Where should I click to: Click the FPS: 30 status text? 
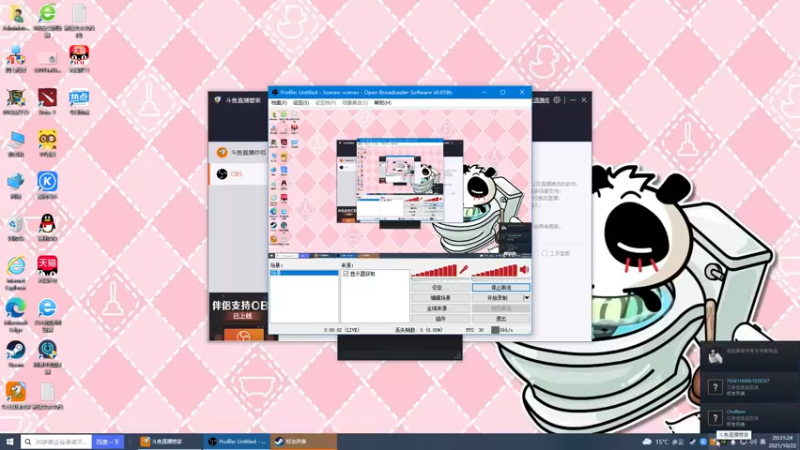click(474, 330)
